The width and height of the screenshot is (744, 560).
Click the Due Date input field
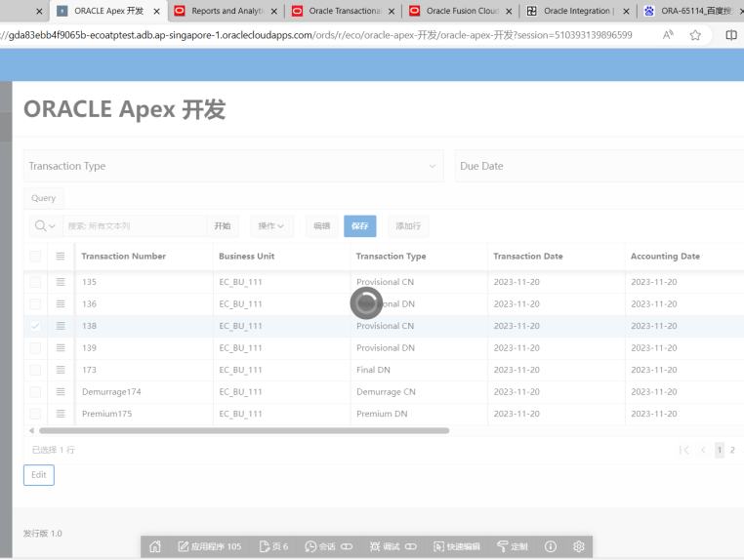pyautogui.click(x=599, y=166)
